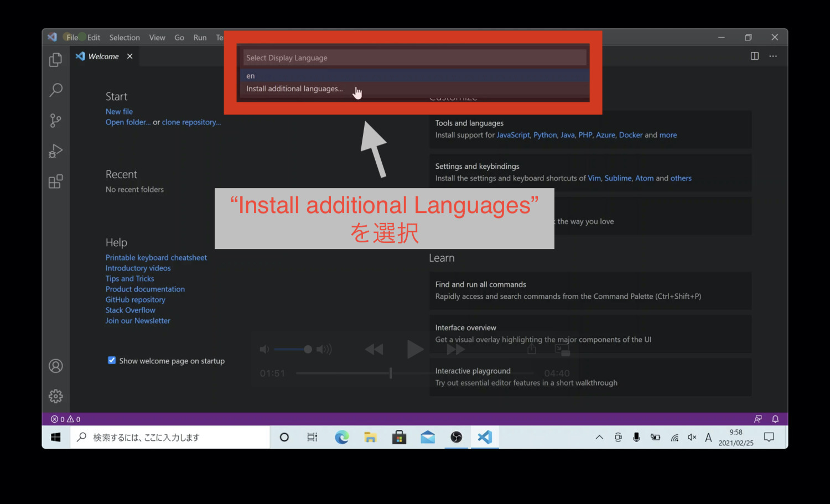Open the Manage gear icon
Screen dimensions: 830x504
click(x=55, y=396)
